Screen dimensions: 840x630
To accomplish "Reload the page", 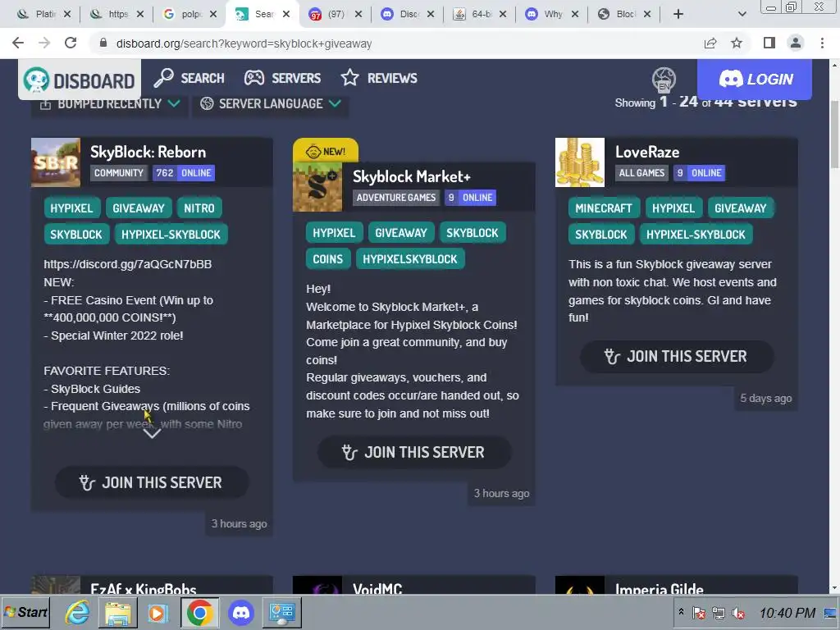I will click(71, 43).
